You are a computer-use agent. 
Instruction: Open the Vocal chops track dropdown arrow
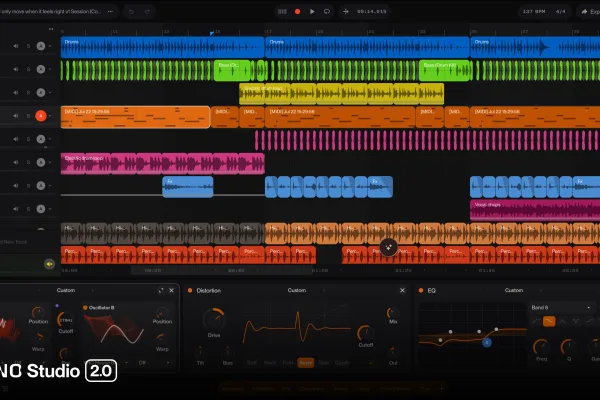[x=50, y=209]
